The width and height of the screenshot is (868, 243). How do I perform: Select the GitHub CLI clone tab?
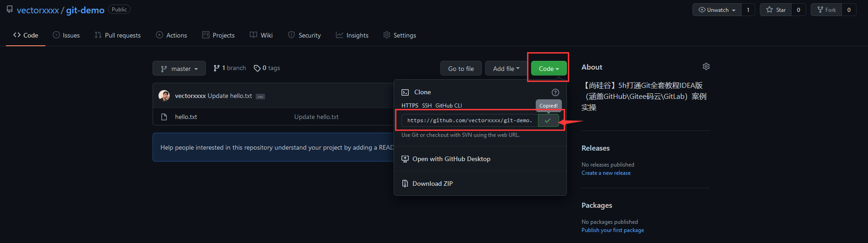pos(449,106)
